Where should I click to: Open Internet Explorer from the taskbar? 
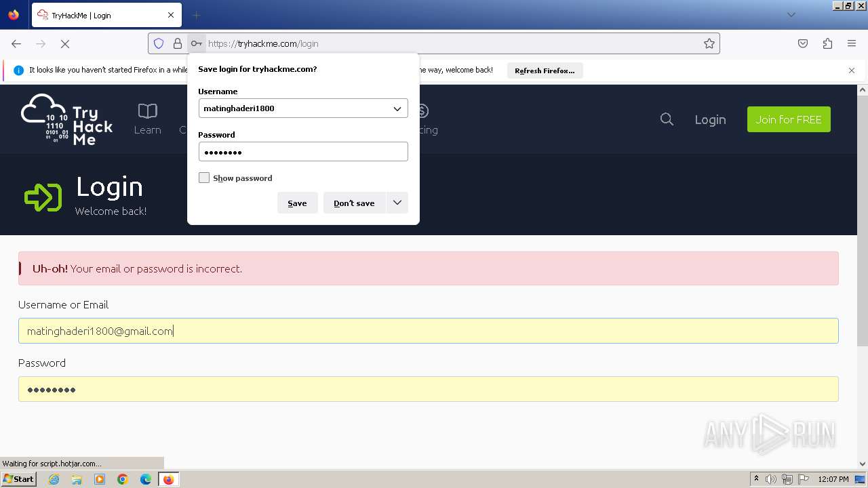click(54, 479)
